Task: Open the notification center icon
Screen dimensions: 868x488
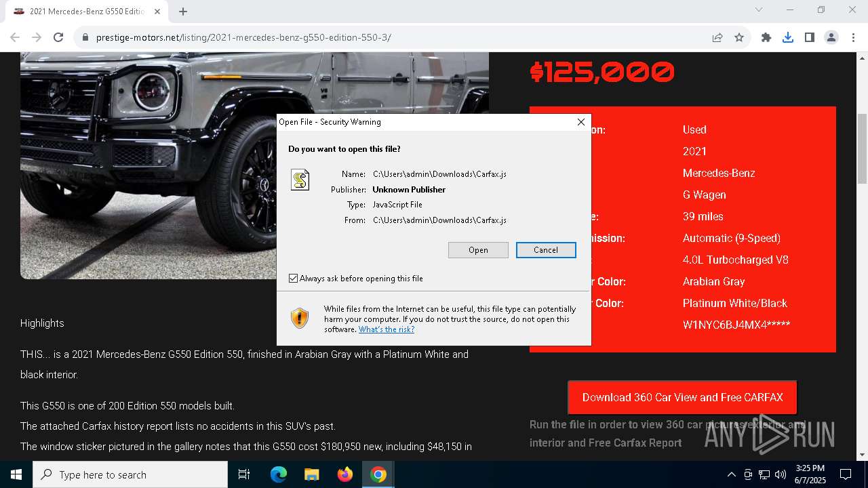Action: 846,474
